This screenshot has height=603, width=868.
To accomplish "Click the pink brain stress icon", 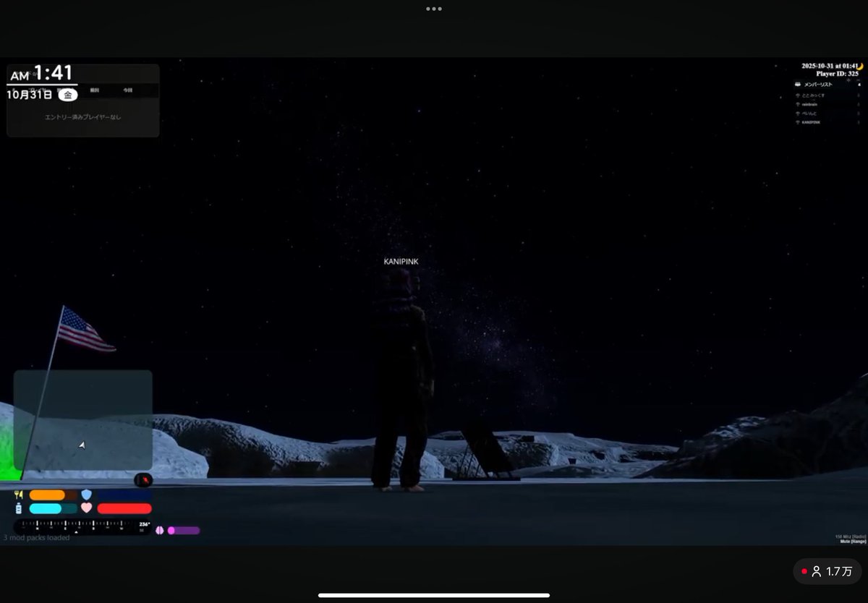I will pyautogui.click(x=160, y=530).
